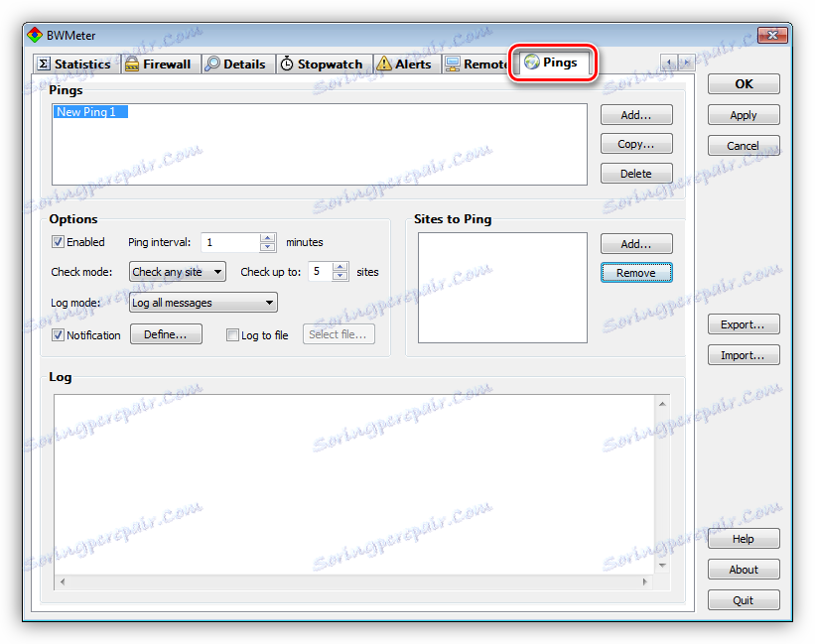Open Help
The height and width of the screenshot is (644, 815).
[x=744, y=539]
